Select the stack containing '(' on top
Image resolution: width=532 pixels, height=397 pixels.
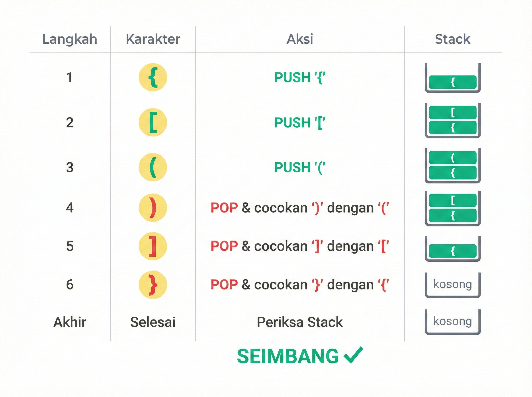click(x=452, y=165)
